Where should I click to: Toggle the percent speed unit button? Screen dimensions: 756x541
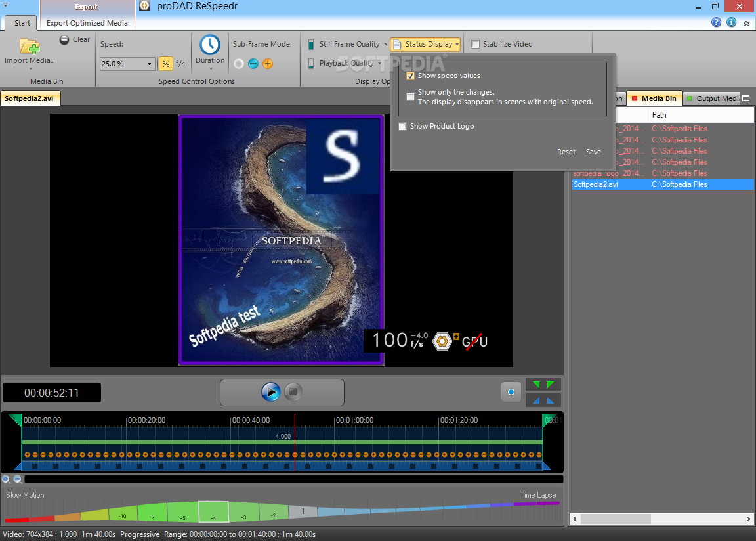pyautogui.click(x=165, y=64)
